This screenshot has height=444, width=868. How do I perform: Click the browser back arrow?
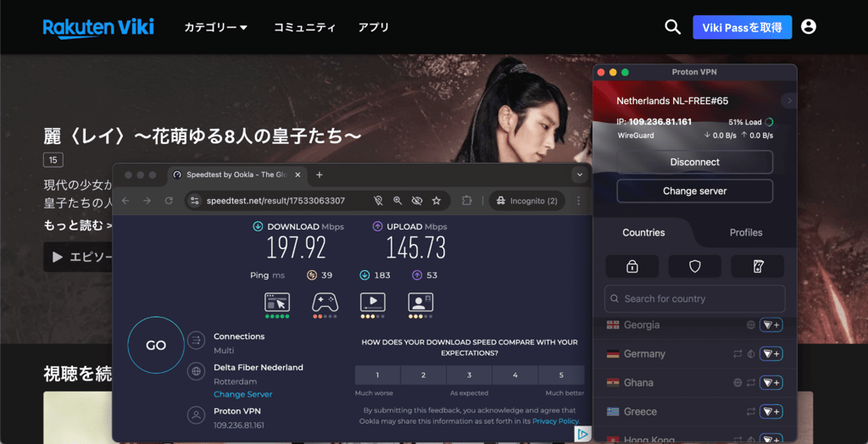[x=125, y=201]
